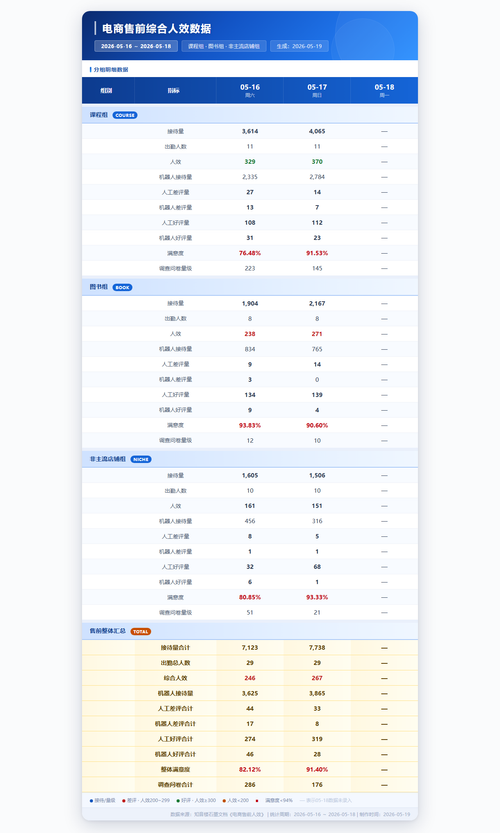
Task: Click the value 316 in niche group
Action: click(x=317, y=521)
